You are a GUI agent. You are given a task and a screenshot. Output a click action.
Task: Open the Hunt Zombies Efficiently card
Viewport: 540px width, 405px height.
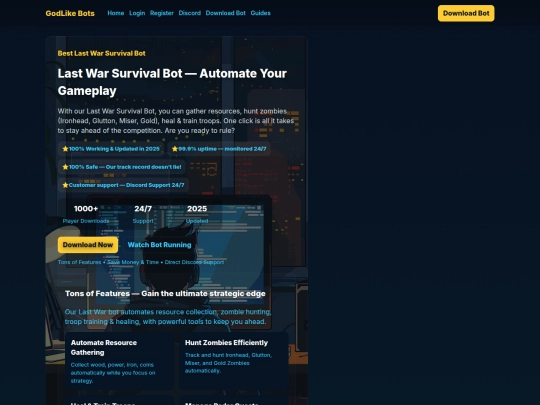pos(234,361)
